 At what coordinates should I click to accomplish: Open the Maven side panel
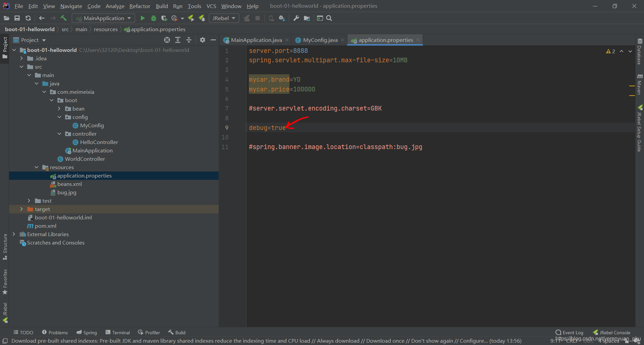pos(640,84)
